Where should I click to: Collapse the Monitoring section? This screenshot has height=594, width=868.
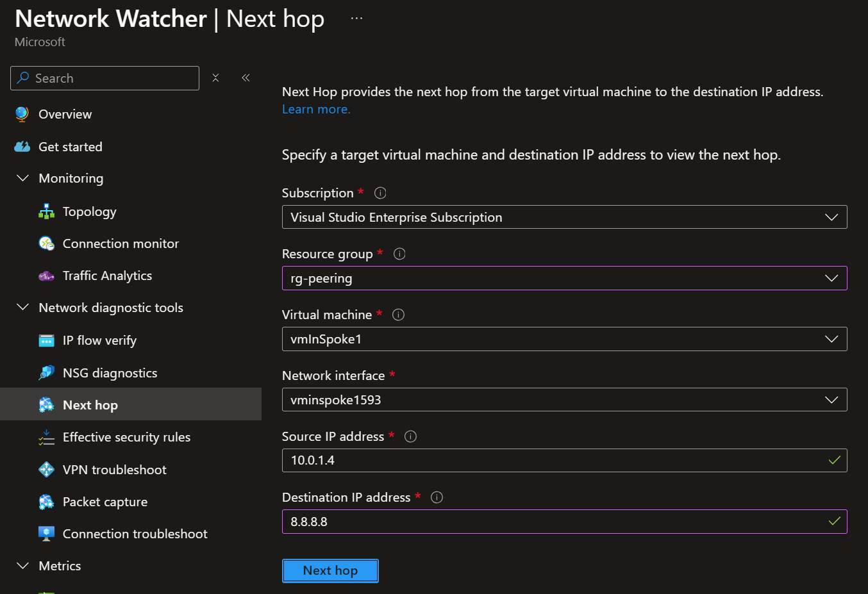(22, 178)
